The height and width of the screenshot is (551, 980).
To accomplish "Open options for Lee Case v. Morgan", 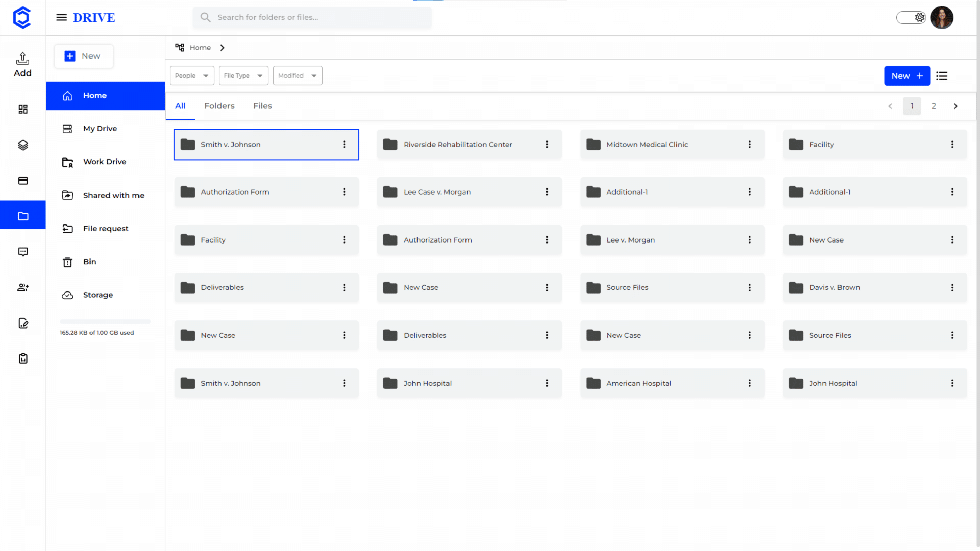I will (x=547, y=192).
